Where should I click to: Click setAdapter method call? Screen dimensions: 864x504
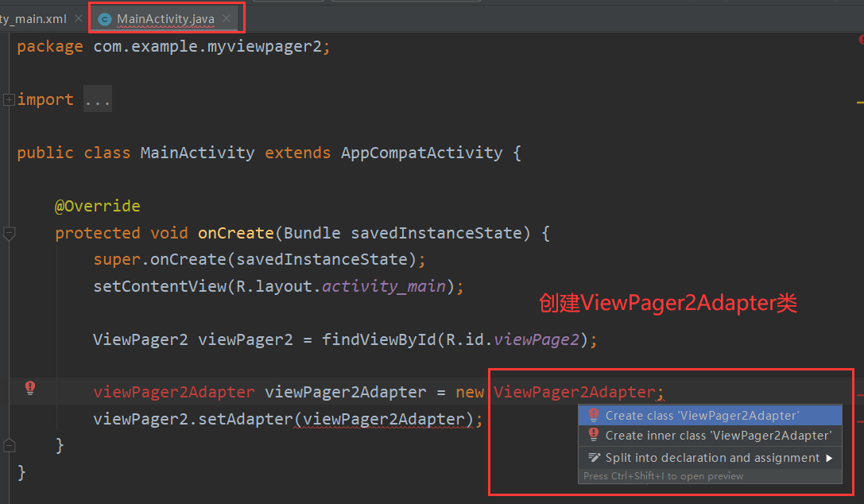246,419
